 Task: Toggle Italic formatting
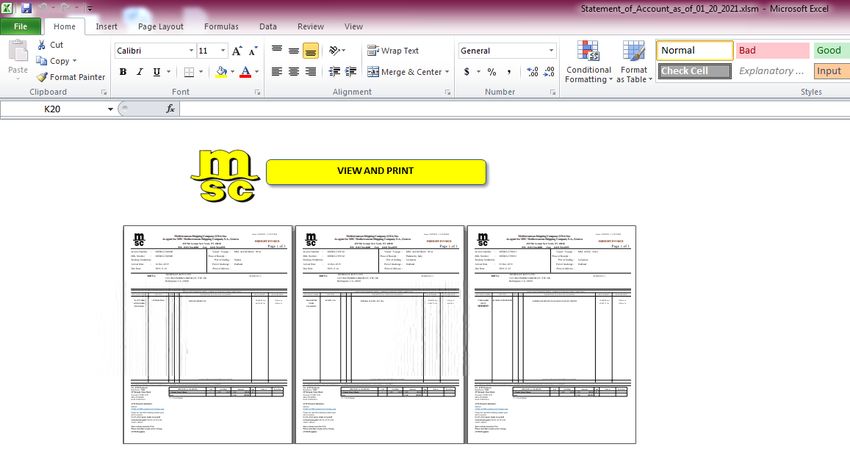pos(139,72)
